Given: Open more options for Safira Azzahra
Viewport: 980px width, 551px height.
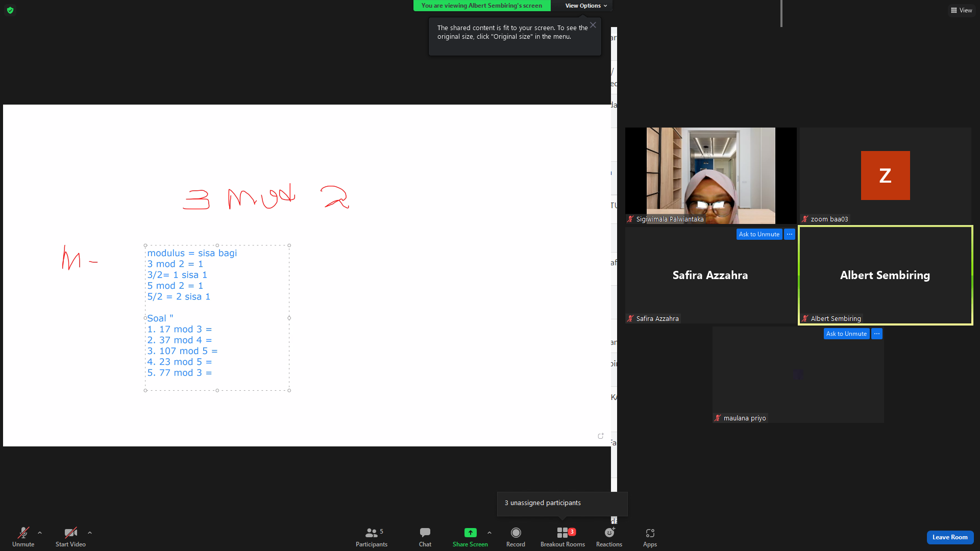Looking at the screenshot, I should tap(790, 234).
